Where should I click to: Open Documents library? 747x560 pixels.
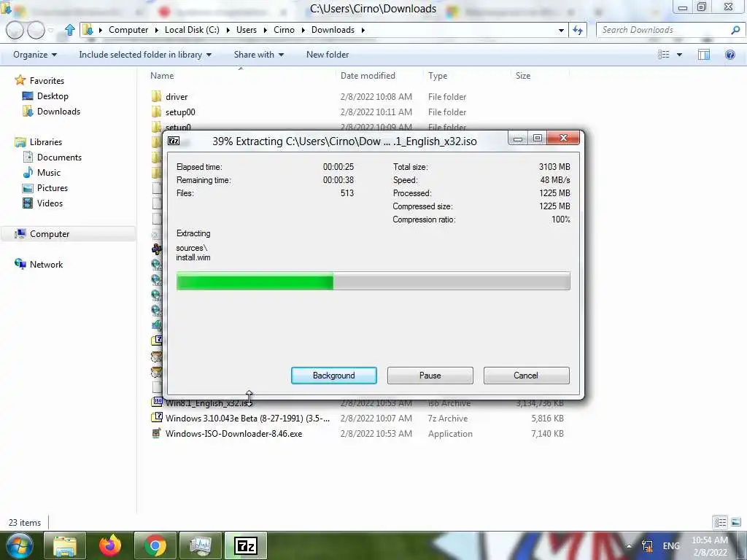[x=59, y=157]
